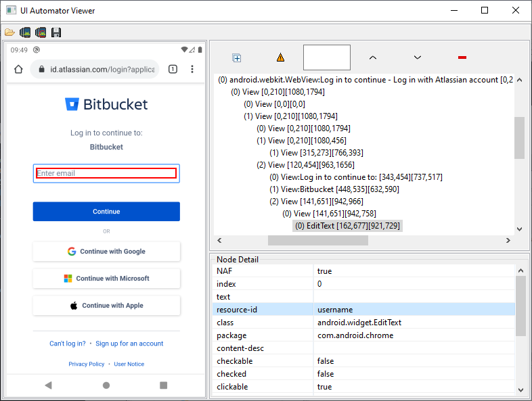Click the URL bar showing id.atlassian.com

pyautogui.click(x=94, y=69)
